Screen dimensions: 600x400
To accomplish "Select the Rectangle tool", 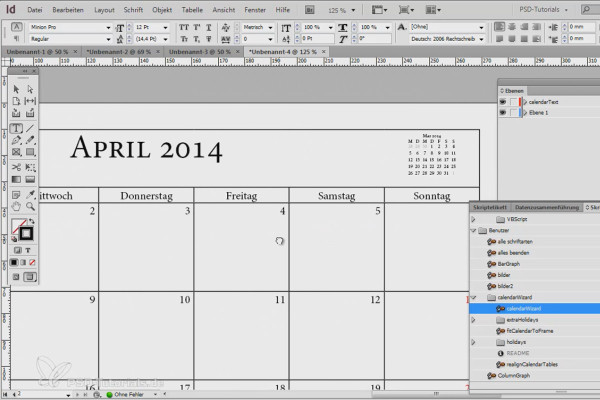I will pyautogui.click(x=30, y=152).
